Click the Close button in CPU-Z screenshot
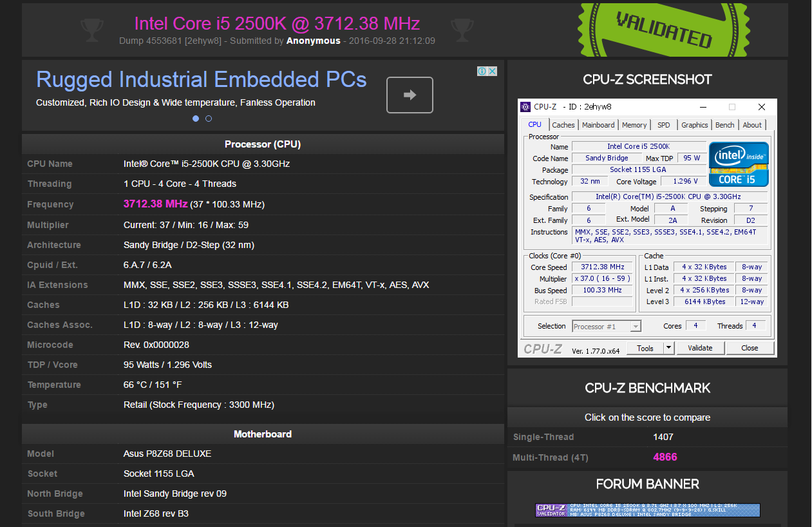 (x=750, y=348)
